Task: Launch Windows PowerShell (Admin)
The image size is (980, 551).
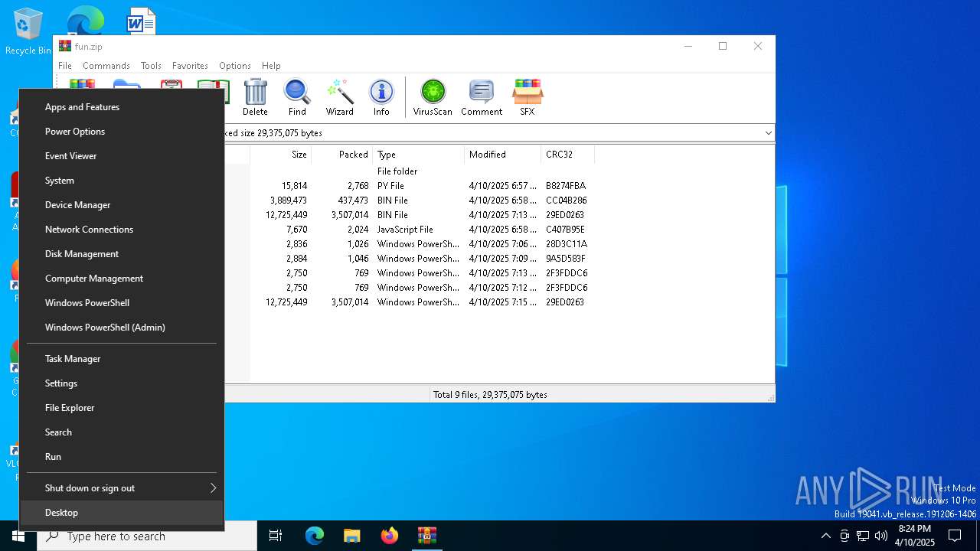Action: tap(122, 328)
